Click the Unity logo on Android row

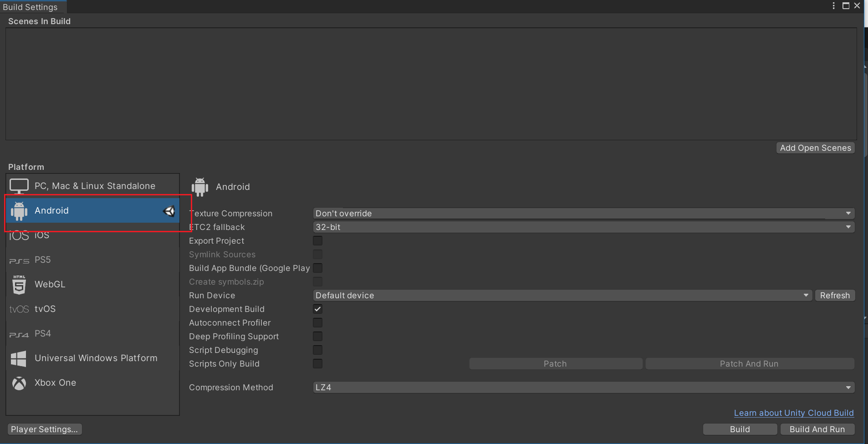coord(169,211)
